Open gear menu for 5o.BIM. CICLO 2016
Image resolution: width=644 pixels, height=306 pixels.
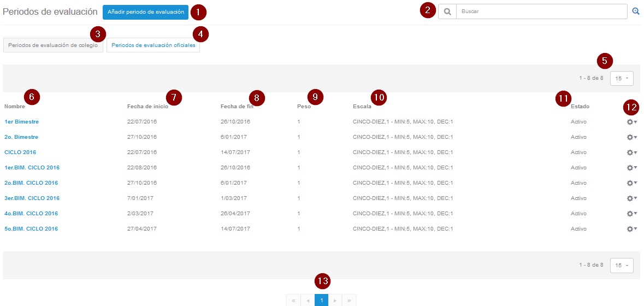click(x=631, y=229)
